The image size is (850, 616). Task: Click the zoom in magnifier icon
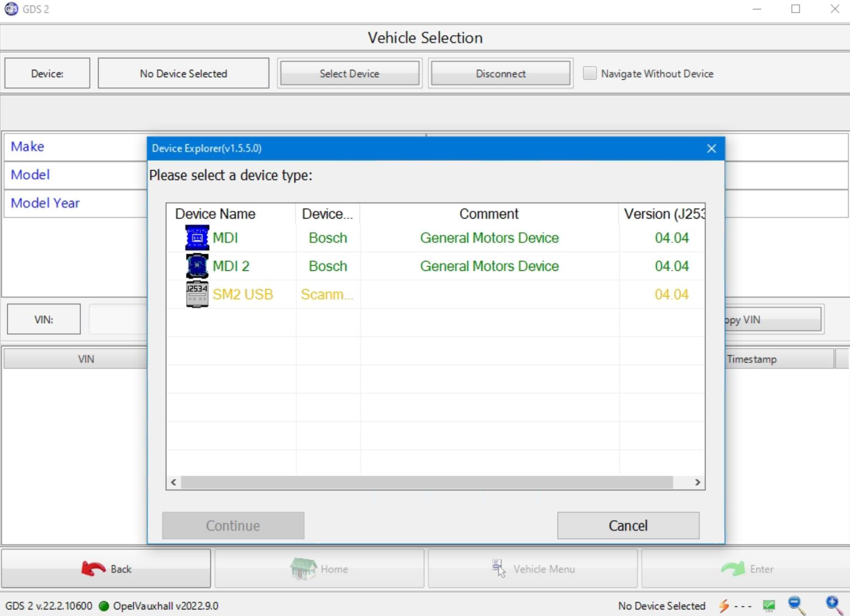(x=832, y=604)
